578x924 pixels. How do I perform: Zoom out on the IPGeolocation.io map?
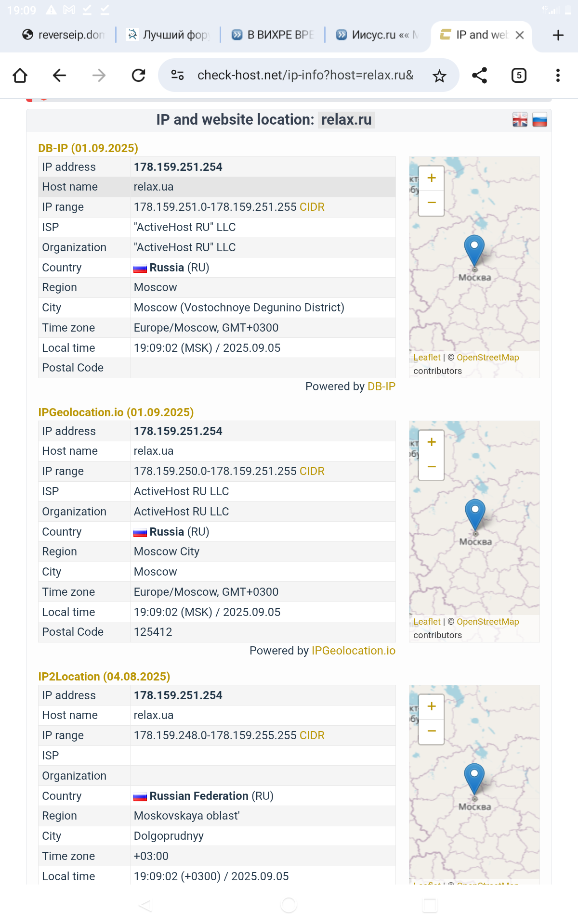click(x=432, y=467)
